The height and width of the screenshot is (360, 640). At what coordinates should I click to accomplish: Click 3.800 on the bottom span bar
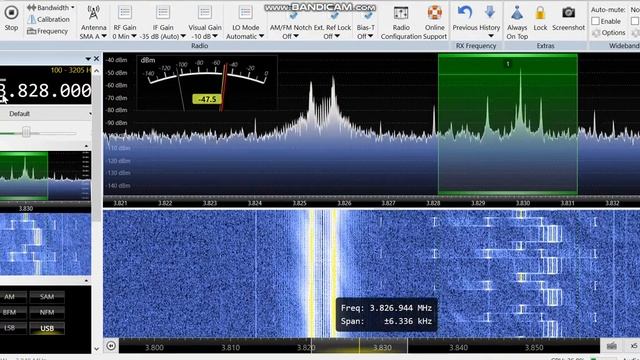click(x=154, y=348)
